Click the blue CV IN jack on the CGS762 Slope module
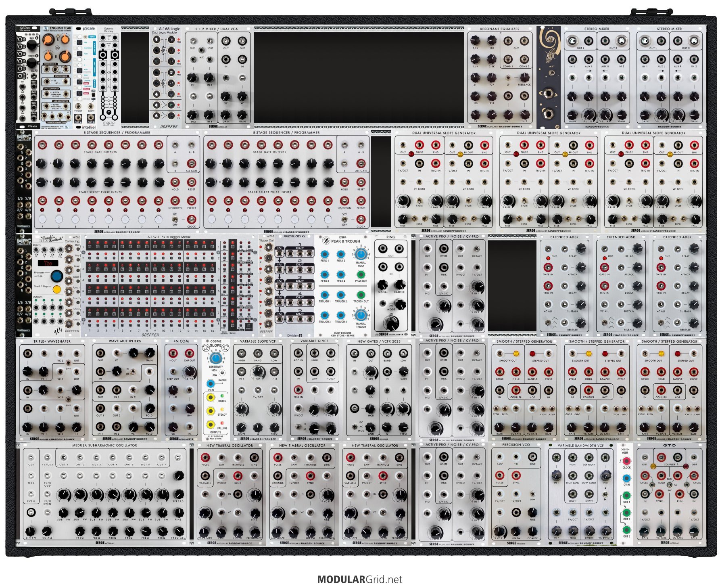 point(210,383)
